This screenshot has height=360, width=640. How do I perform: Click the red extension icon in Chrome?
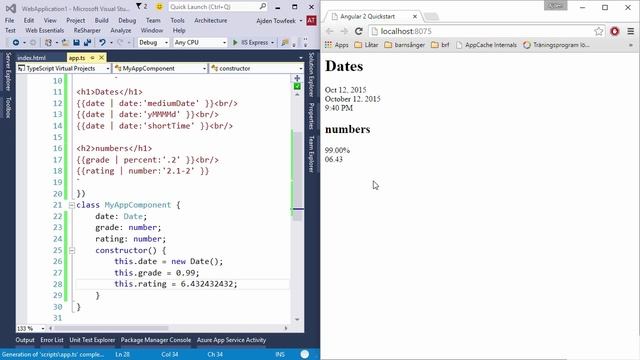(615, 31)
